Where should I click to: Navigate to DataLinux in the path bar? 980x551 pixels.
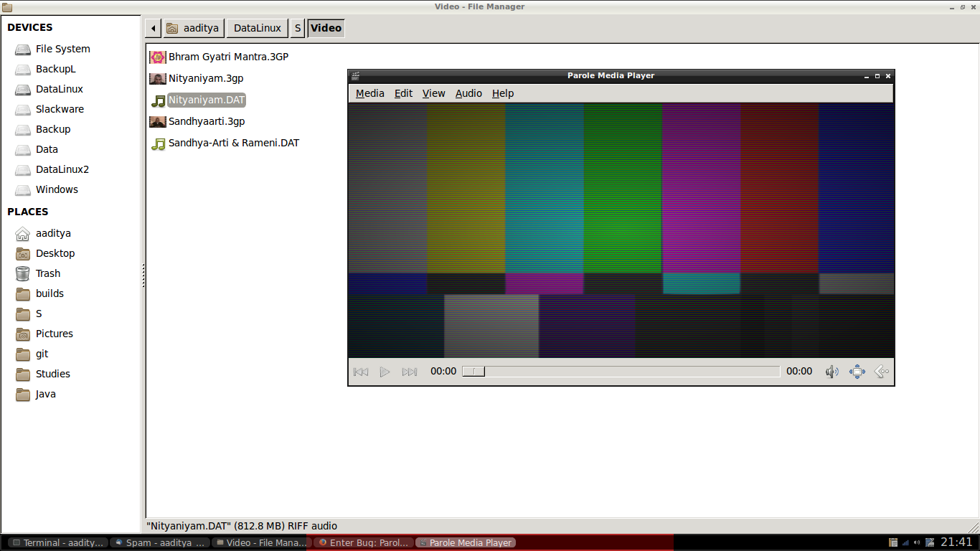(x=257, y=29)
